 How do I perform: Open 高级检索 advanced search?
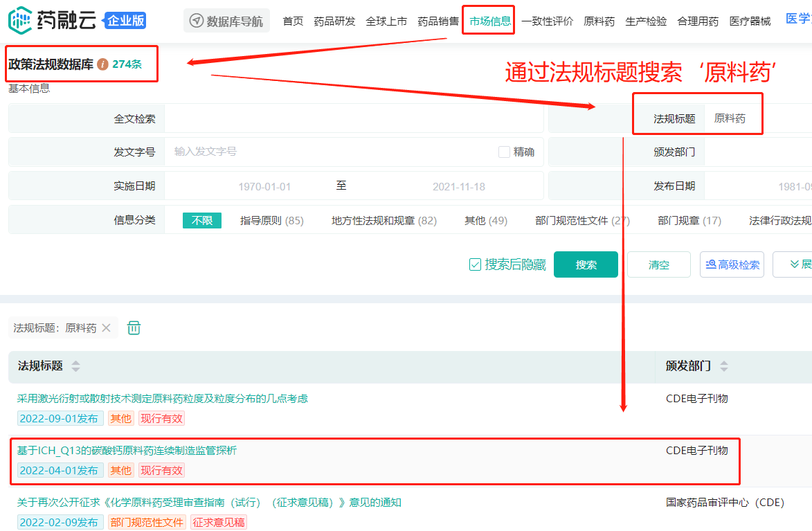[732, 264]
